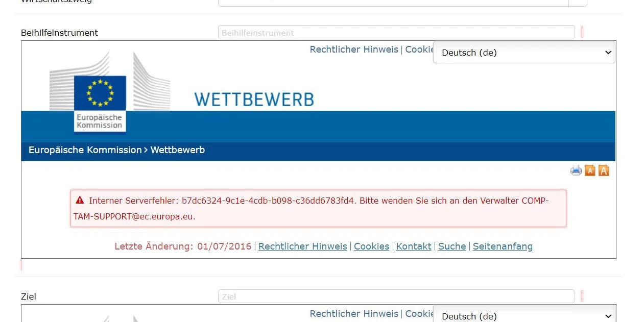Focus the Beihilfeinstrument input field

(x=396, y=32)
